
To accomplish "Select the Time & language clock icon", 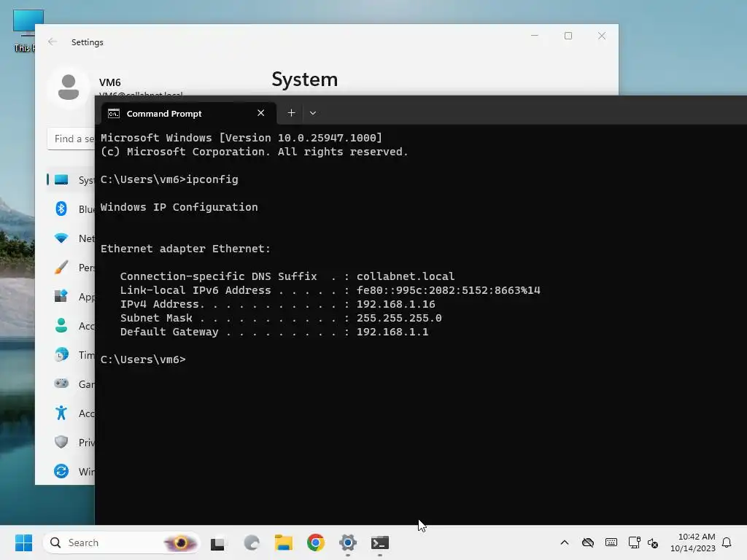I will coord(61,355).
